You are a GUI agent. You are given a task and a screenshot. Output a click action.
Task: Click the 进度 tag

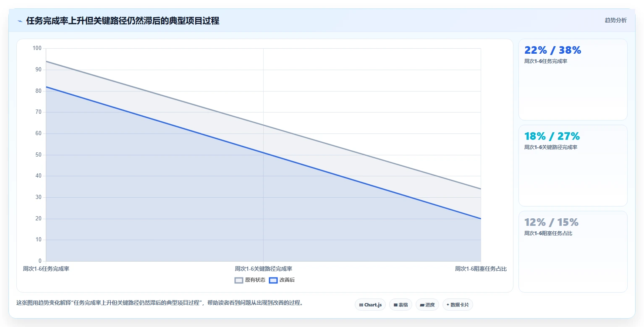(427, 305)
